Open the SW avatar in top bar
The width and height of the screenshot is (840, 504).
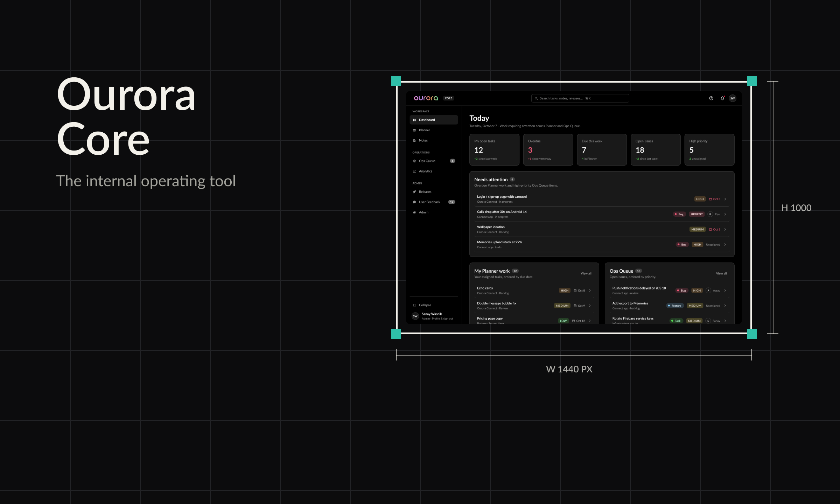tap(732, 98)
